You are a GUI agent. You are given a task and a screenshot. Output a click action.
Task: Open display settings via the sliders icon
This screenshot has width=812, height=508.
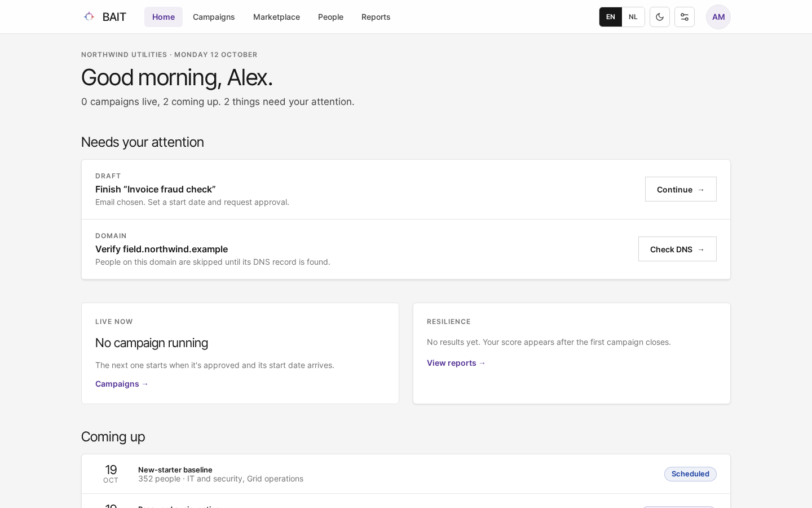click(x=685, y=17)
